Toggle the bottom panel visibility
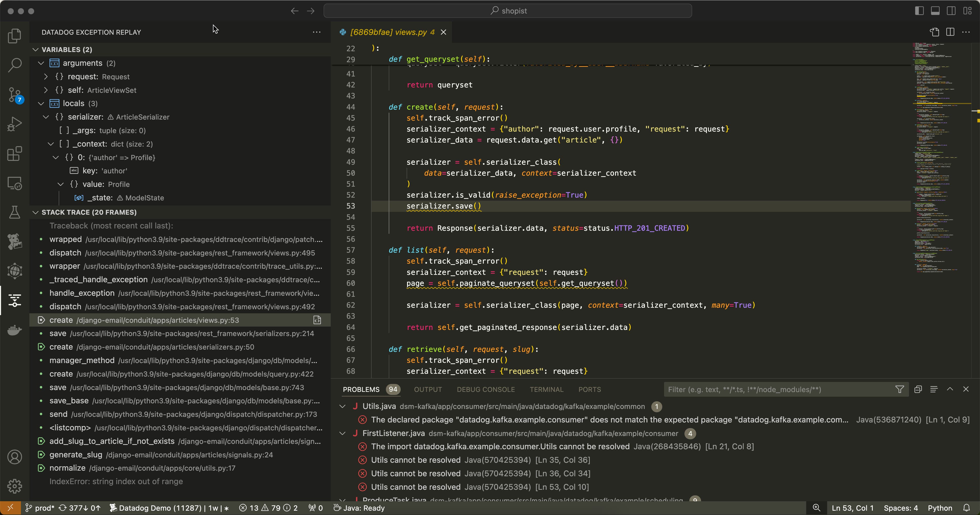 click(x=935, y=10)
